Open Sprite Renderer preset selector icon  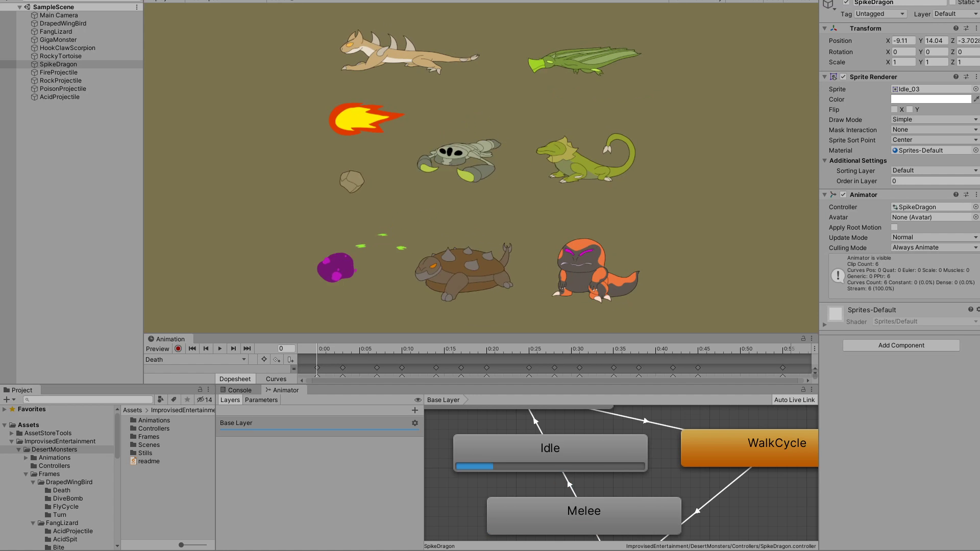[x=966, y=77]
